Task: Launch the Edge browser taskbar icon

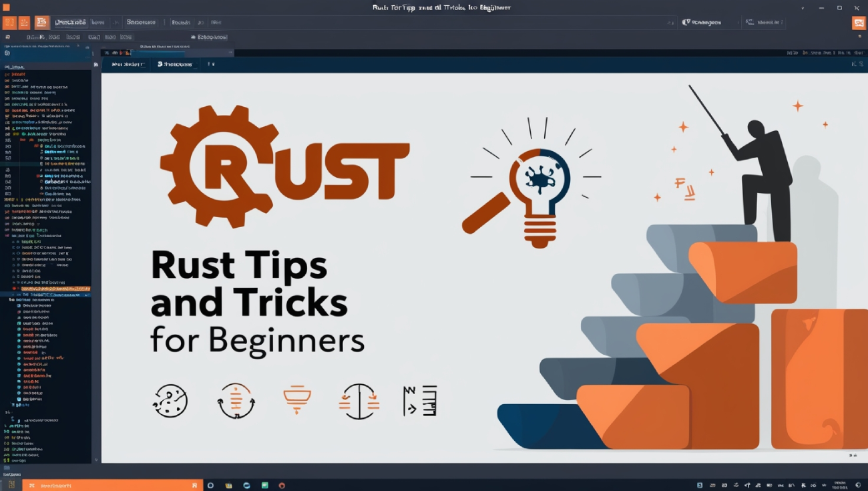Action: tap(246, 486)
